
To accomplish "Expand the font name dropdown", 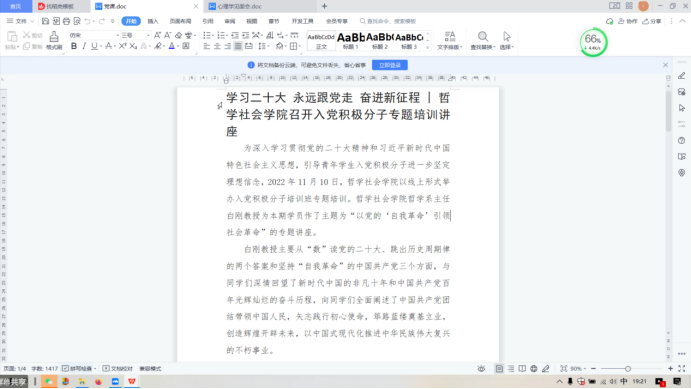I will (x=118, y=35).
